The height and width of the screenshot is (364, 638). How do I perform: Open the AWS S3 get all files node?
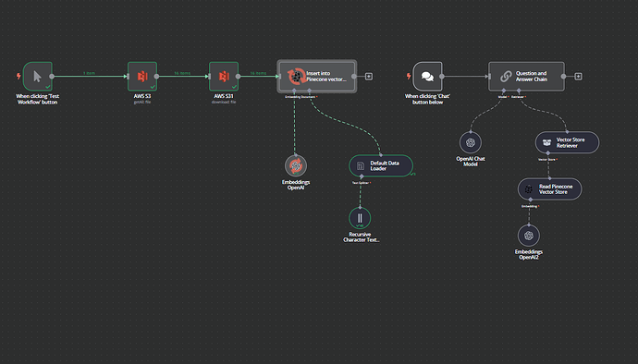pyautogui.click(x=142, y=76)
